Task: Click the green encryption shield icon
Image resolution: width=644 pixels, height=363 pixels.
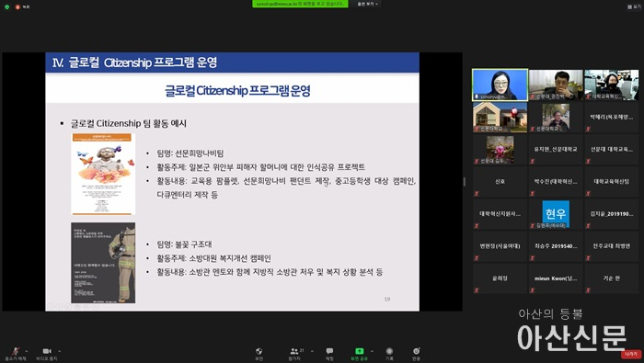Action: click(x=7, y=6)
